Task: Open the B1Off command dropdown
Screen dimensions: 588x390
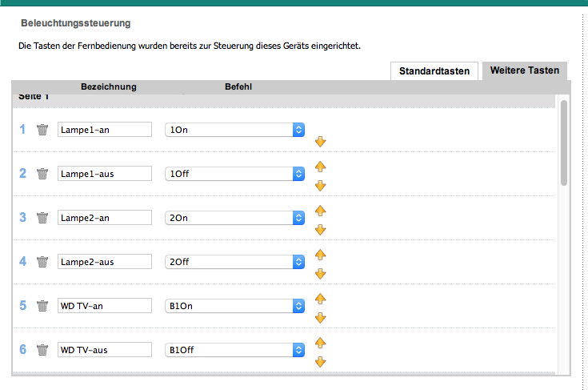Action: (234, 350)
